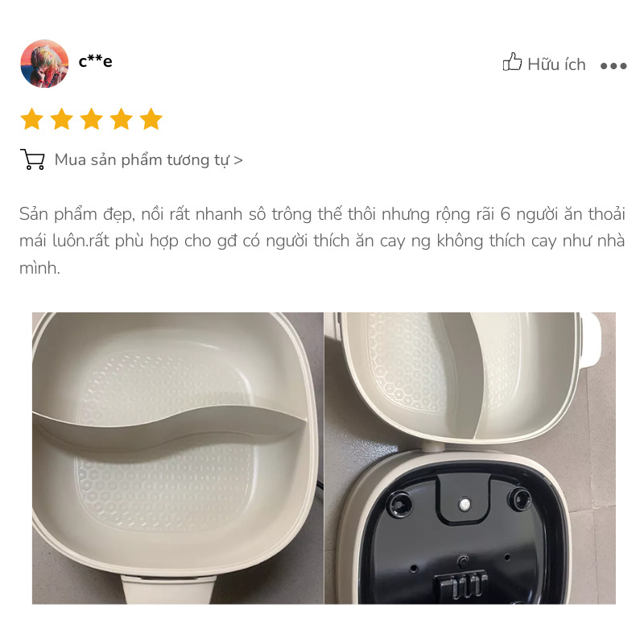
Task: Click the second rating star
Action: [62, 119]
